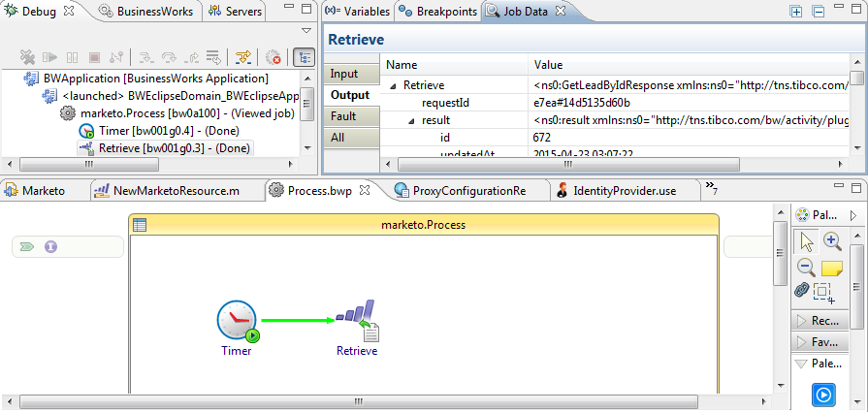The height and width of the screenshot is (412, 868).
Task: Select Retrieve [bw001g0.3] in Debug tree
Action: [165, 148]
